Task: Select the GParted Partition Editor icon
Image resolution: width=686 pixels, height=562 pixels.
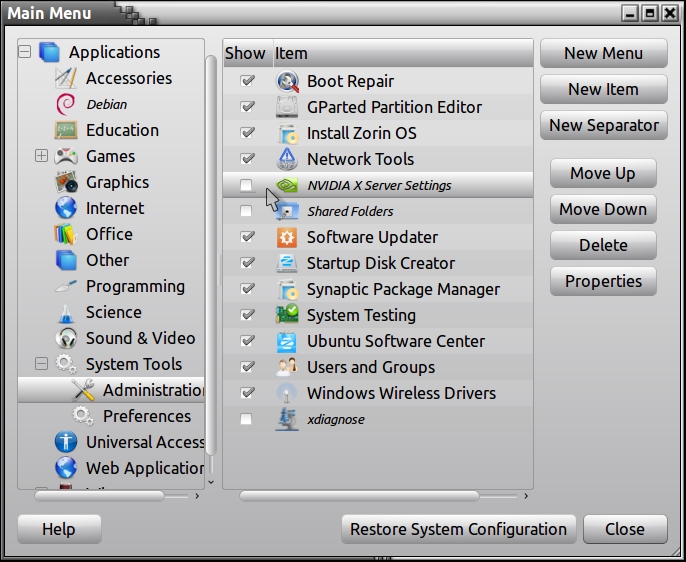Action: coord(287,108)
